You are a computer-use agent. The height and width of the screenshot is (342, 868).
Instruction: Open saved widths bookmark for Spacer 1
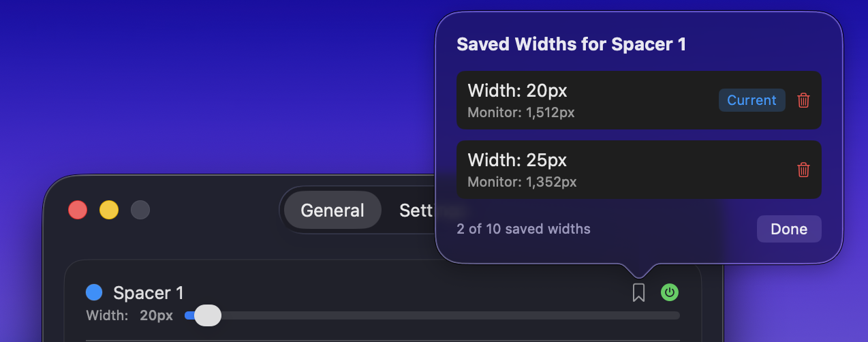638,293
